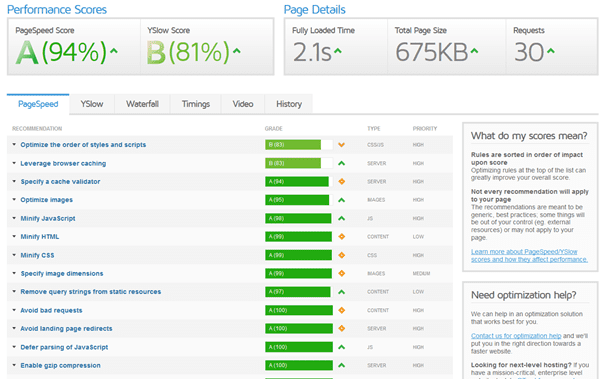The width and height of the screenshot is (605, 379).
Task: Click green up arrow in Remove query strings row
Action: [x=341, y=292]
